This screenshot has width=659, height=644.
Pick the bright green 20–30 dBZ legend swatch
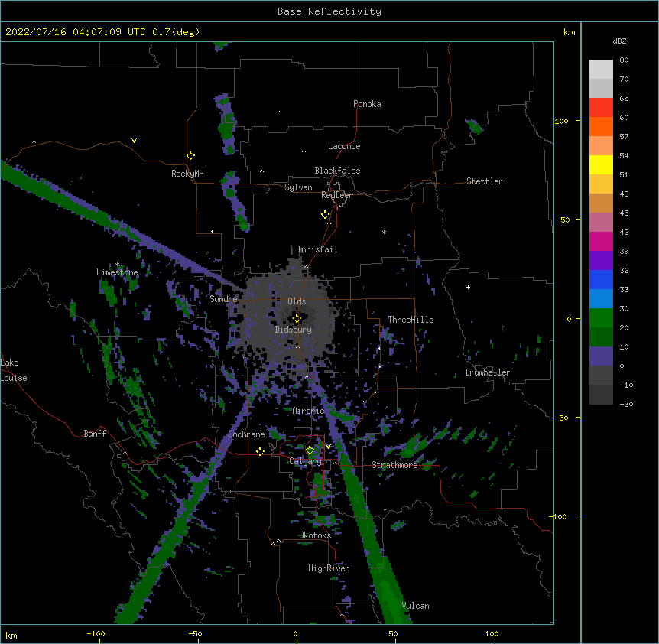pos(601,318)
